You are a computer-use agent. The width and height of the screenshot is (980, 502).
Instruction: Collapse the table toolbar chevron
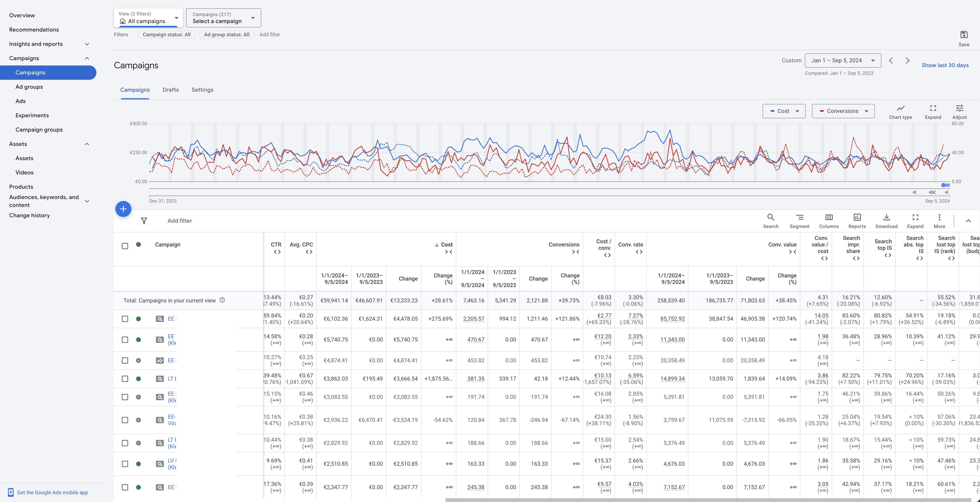coord(968,221)
